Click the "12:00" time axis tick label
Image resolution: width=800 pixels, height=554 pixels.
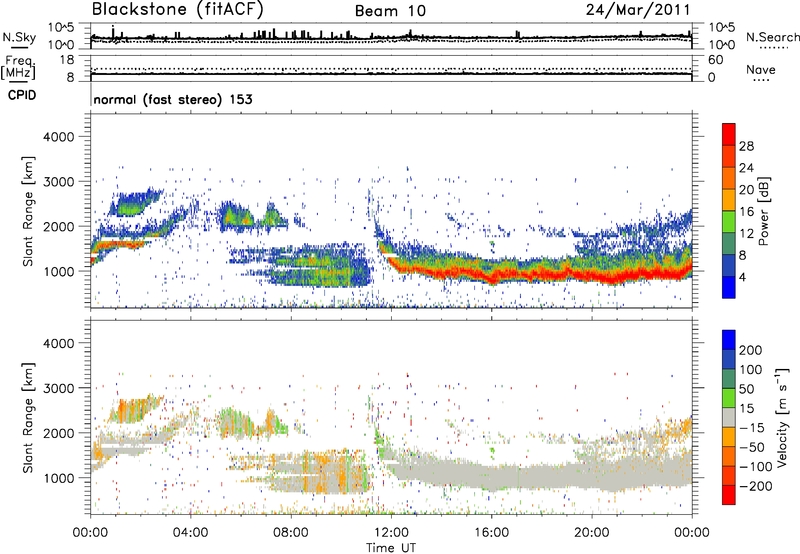point(391,533)
